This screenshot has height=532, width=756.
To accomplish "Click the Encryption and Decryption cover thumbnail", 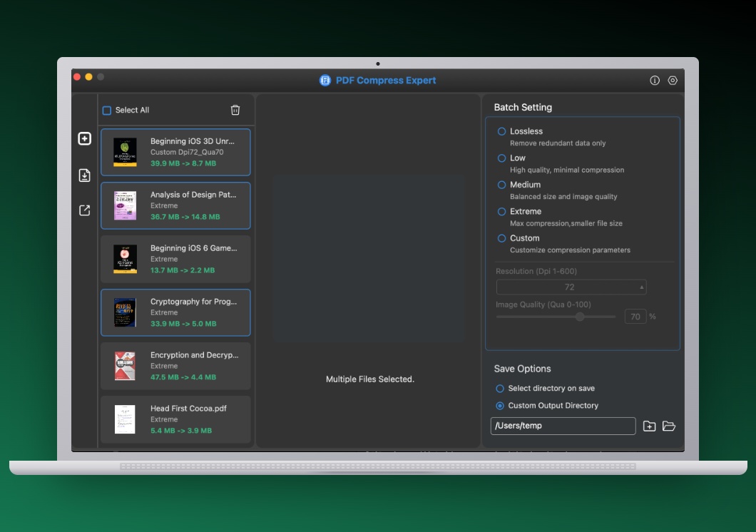I will click(125, 367).
